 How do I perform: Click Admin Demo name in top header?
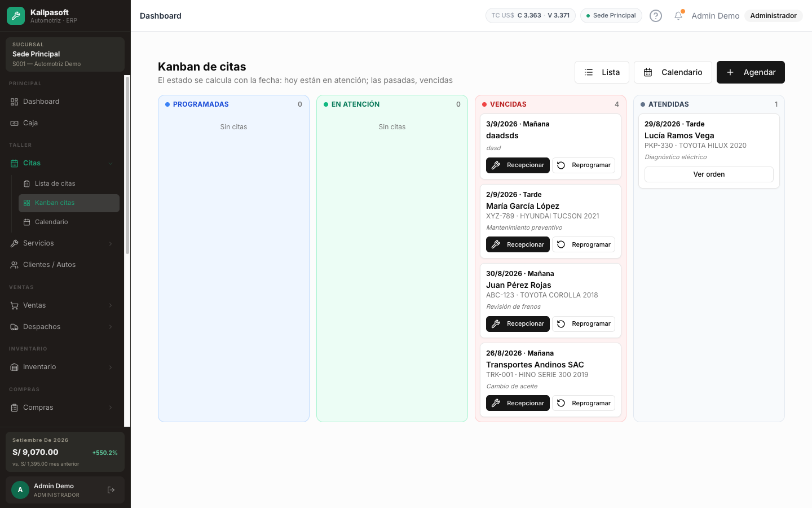715,16
